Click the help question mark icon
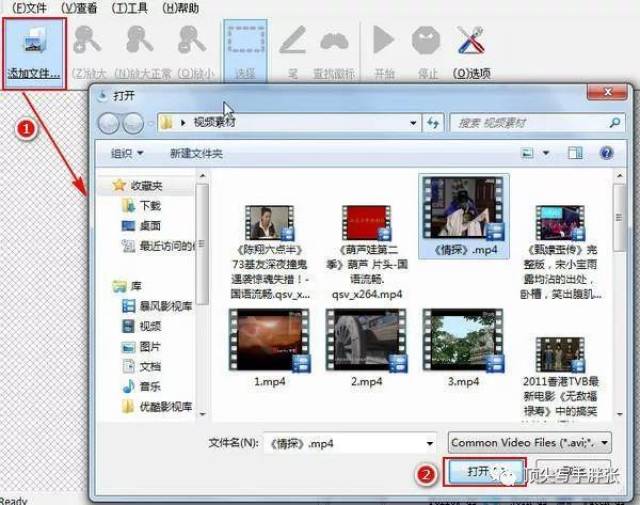 (x=605, y=153)
